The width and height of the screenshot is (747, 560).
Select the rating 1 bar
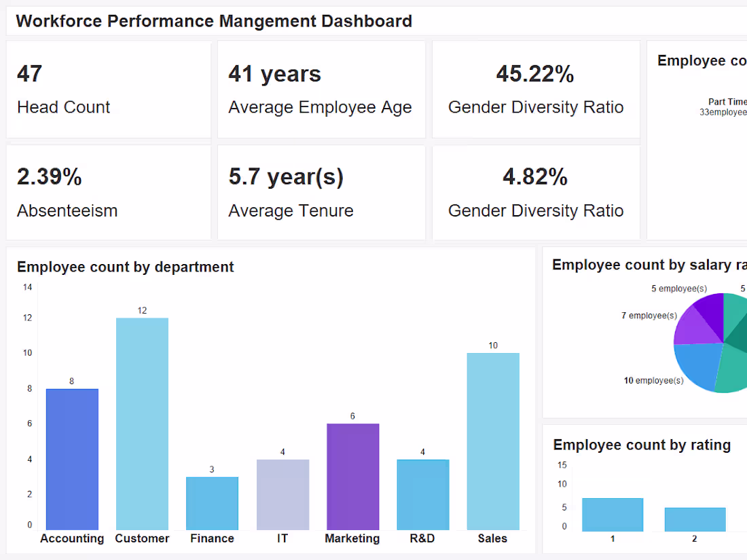pos(613,515)
